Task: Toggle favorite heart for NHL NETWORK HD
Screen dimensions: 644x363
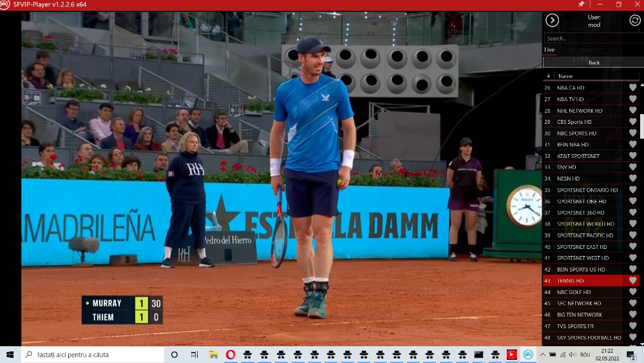Action: 632,111
